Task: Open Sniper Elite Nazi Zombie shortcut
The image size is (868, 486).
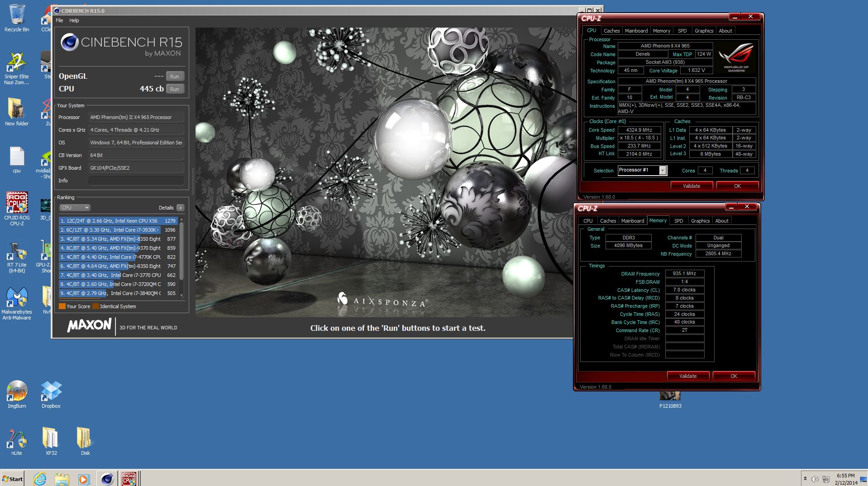Action: (17, 68)
